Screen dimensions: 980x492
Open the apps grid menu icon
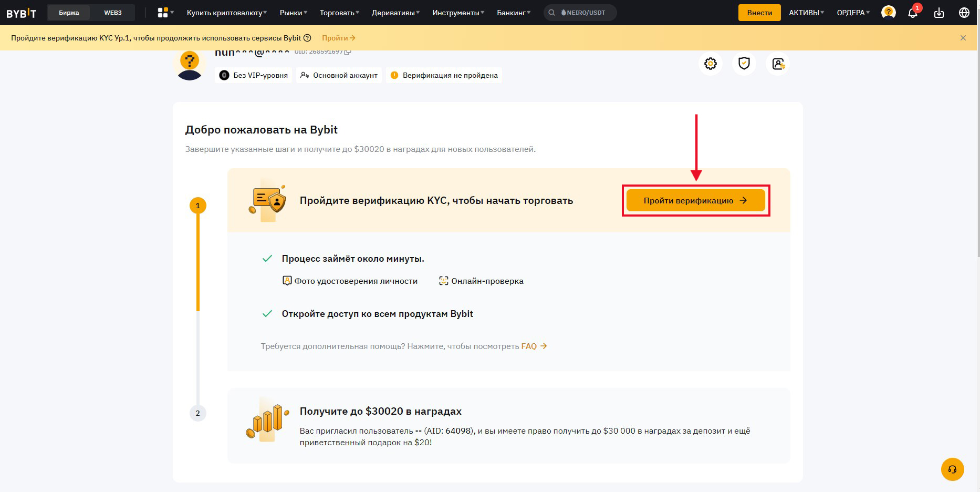165,13
